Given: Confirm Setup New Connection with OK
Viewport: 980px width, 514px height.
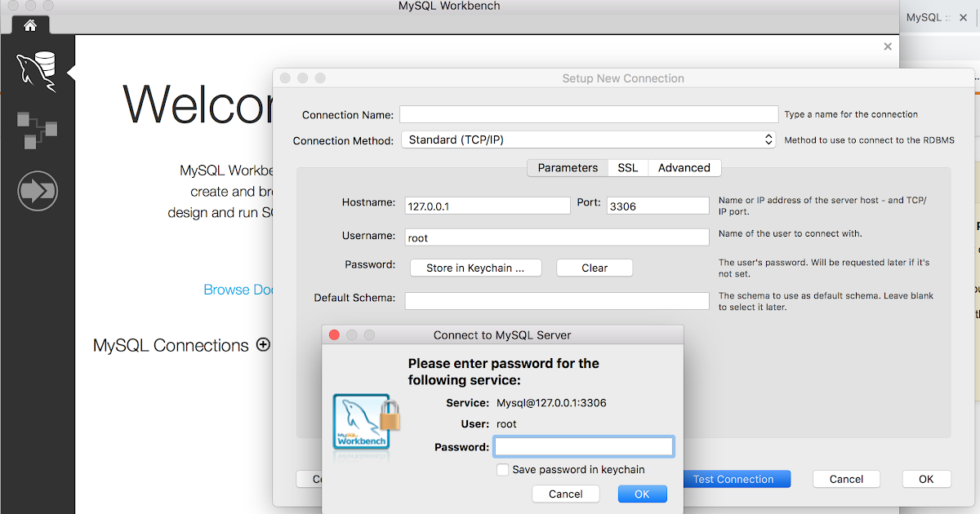Looking at the screenshot, I should [x=926, y=479].
